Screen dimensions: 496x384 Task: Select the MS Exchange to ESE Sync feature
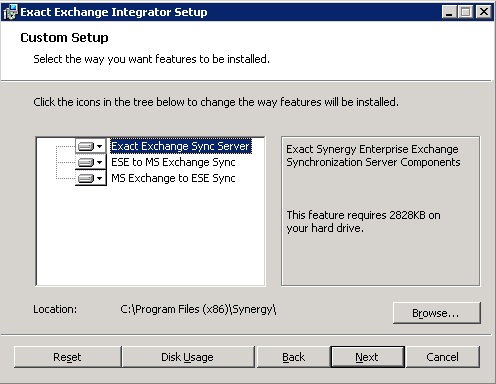(x=173, y=178)
